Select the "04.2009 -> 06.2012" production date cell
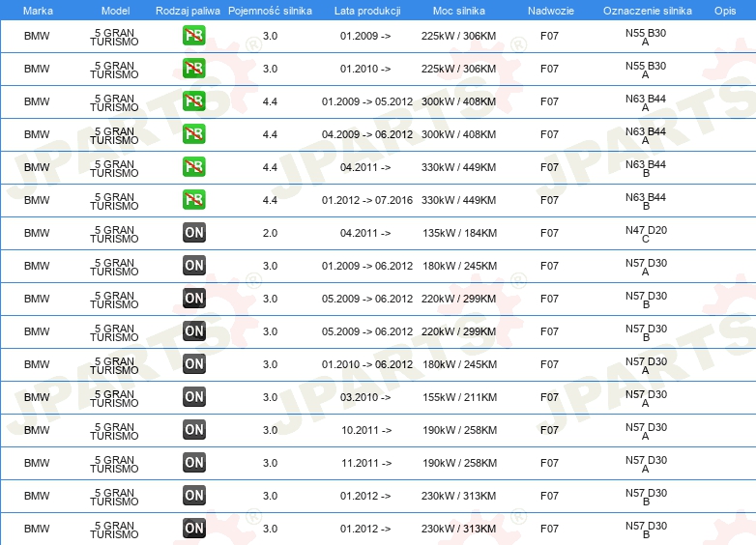Image resolution: width=756 pixels, height=545 pixels. tap(367, 134)
